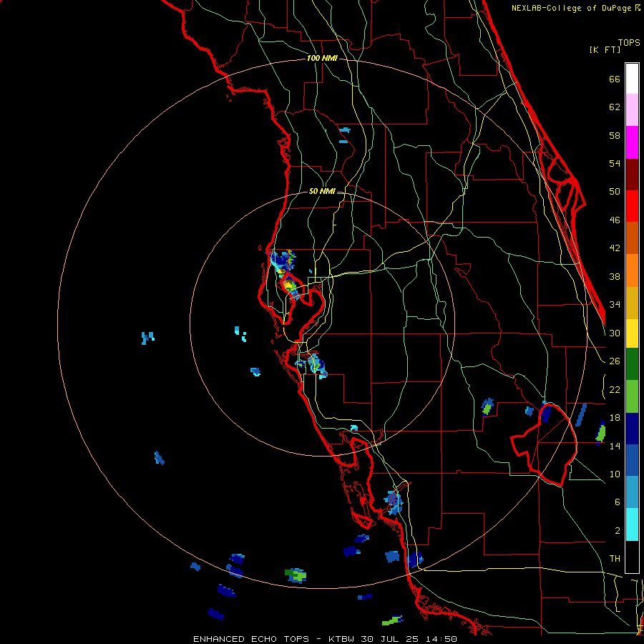644x644 pixels.
Task: Click the legend value 38
Action: 615,277
